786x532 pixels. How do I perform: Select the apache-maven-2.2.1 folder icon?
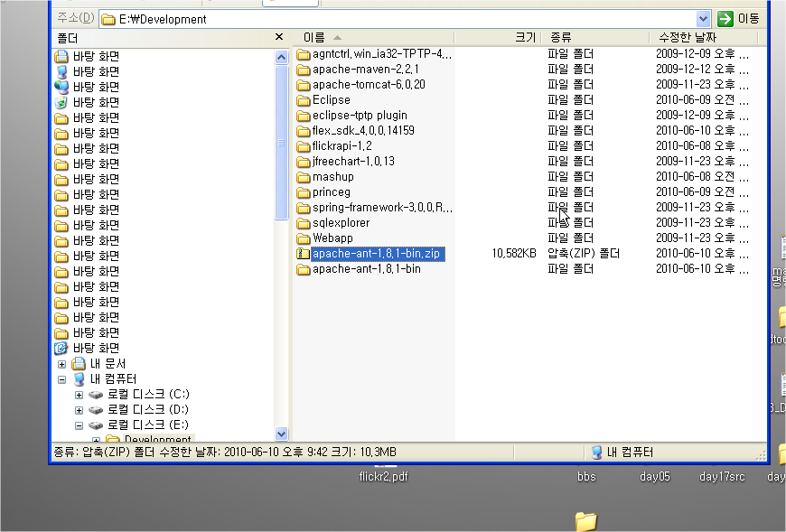click(x=303, y=70)
